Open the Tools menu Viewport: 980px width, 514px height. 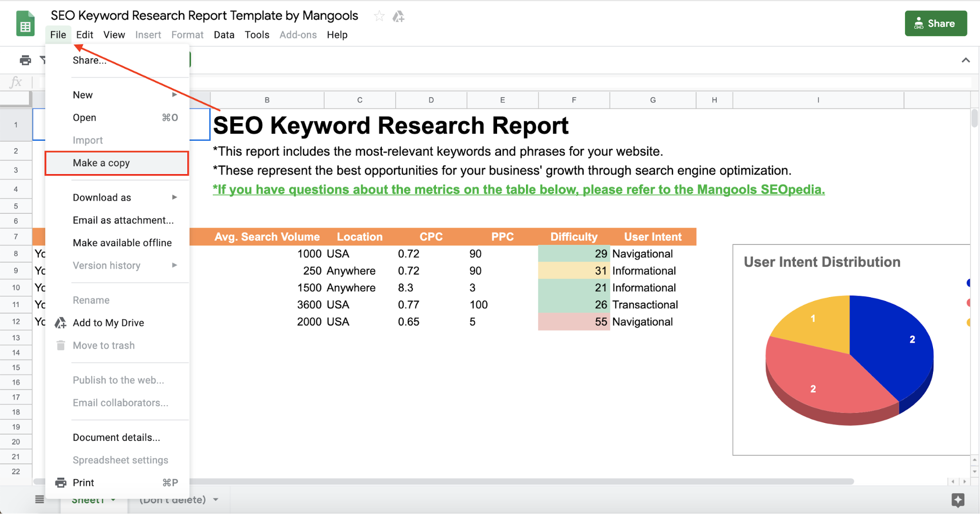tap(257, 35)
